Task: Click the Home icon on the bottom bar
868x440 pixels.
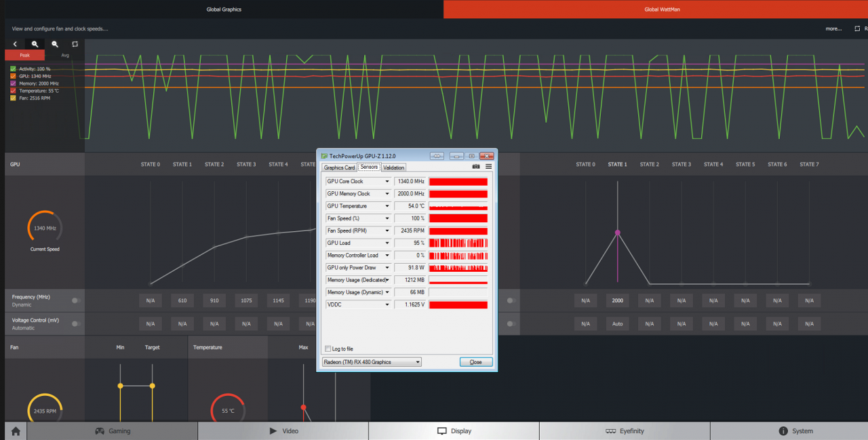Action: tap(14, 431)
